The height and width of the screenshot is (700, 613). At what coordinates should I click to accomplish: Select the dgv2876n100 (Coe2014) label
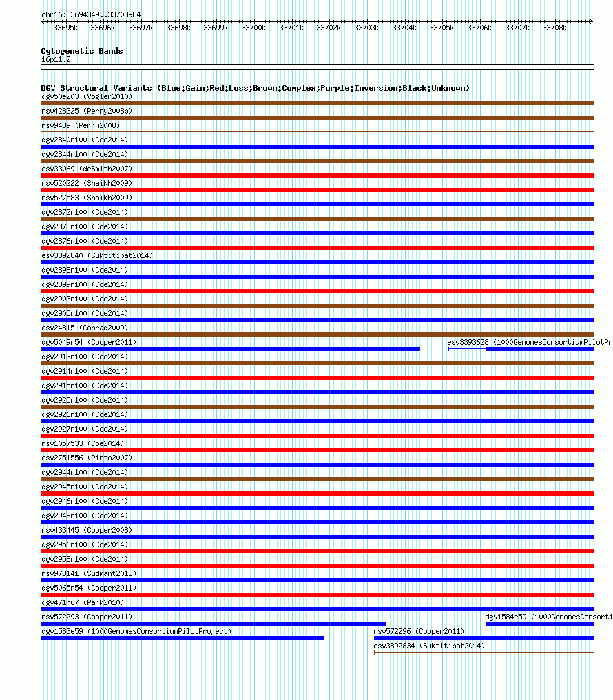click(x=85, y=241)
